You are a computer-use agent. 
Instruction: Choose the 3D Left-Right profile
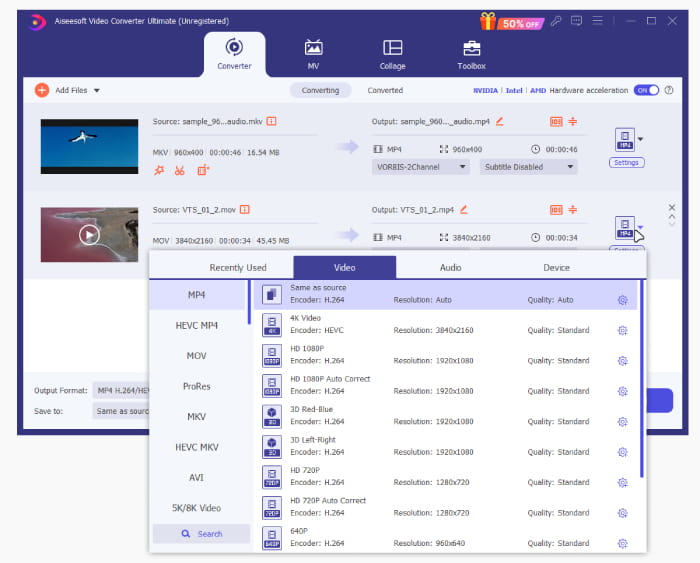[445, 446]
